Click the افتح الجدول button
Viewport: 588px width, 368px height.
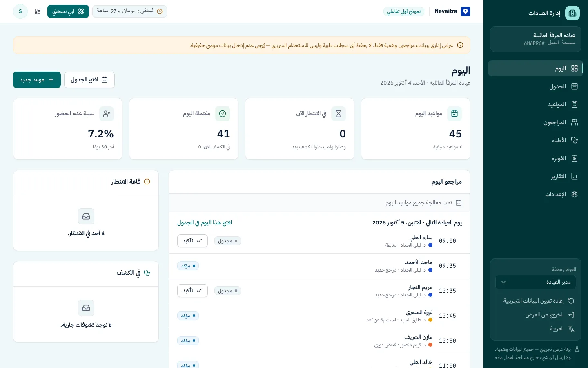(x=89, y=80)
